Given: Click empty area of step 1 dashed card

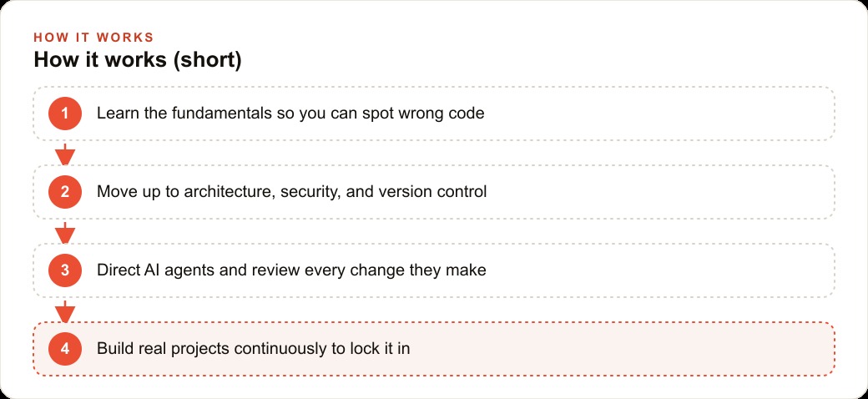Looking at the screenshot, I should point(659,114).
